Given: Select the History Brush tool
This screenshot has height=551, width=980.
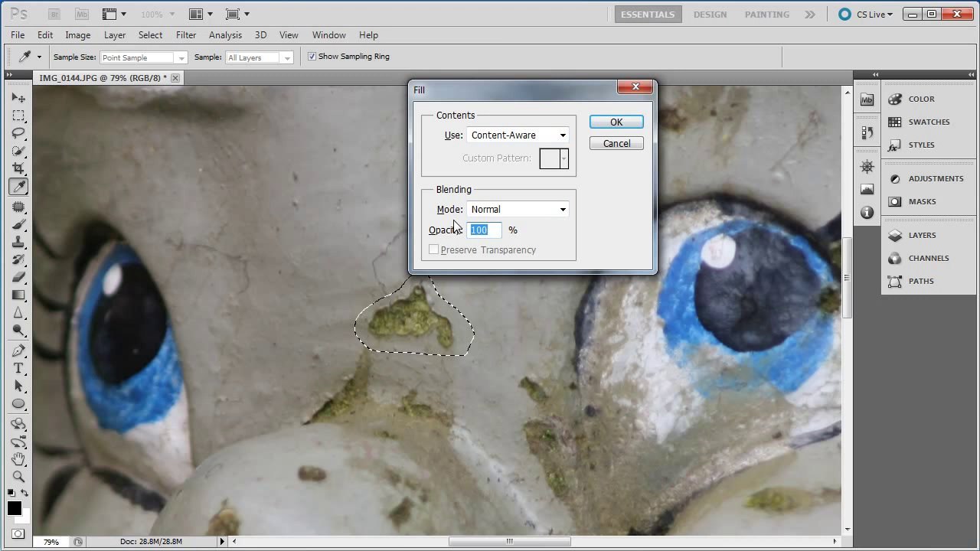Looking at the screenshot, I should 18,259.
